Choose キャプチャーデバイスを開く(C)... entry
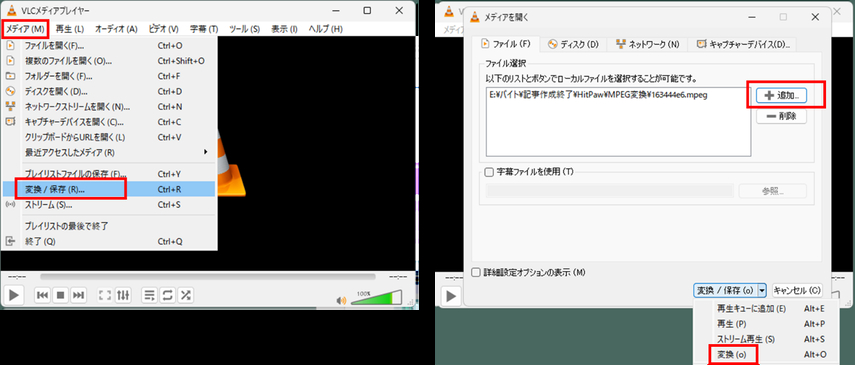 (109, 122)
